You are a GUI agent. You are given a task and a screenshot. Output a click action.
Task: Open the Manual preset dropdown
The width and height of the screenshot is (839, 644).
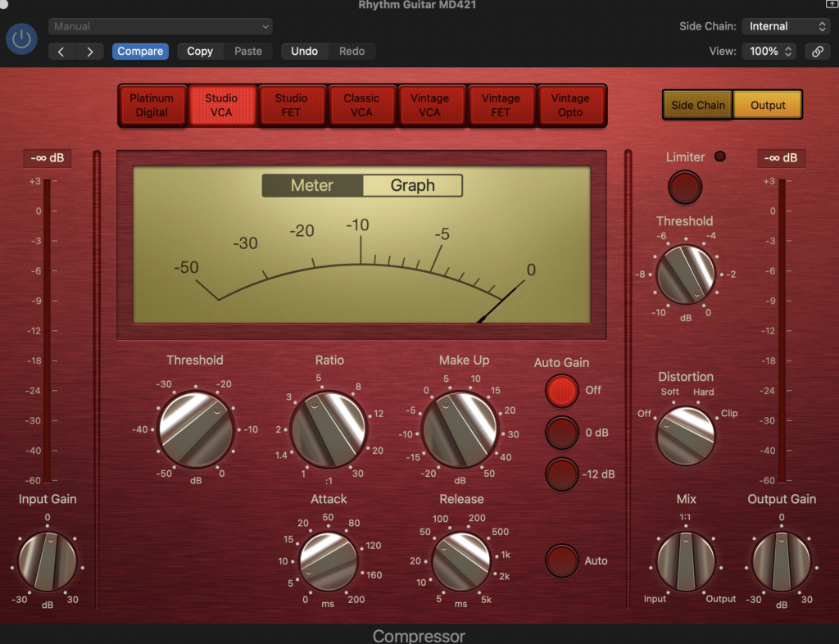coord(160,26)
